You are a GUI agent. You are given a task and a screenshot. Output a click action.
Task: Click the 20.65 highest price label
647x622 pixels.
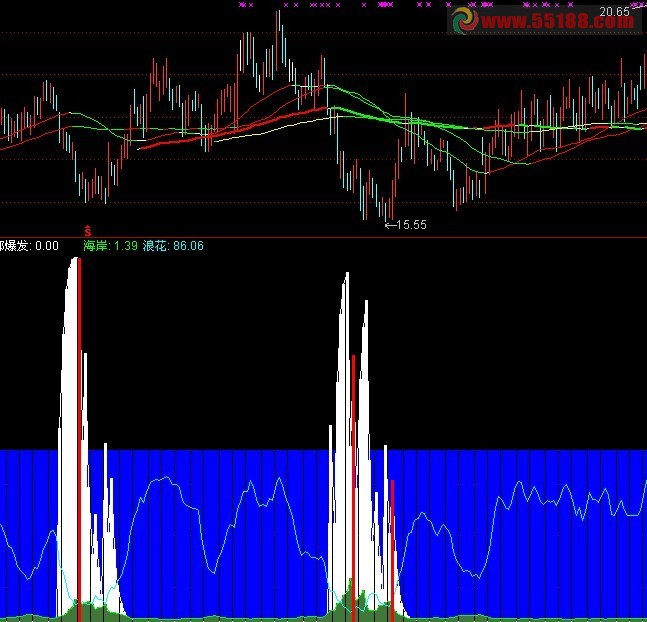click(x=614, y=12)
